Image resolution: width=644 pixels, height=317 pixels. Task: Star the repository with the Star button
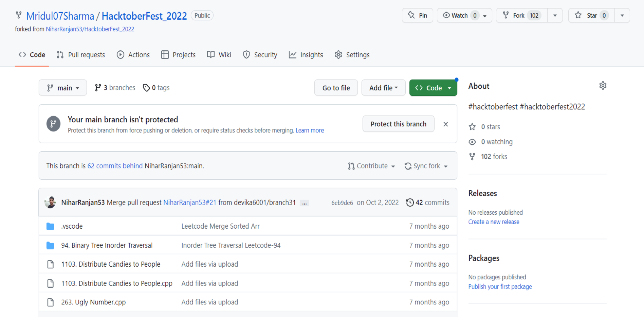[591, 15]
